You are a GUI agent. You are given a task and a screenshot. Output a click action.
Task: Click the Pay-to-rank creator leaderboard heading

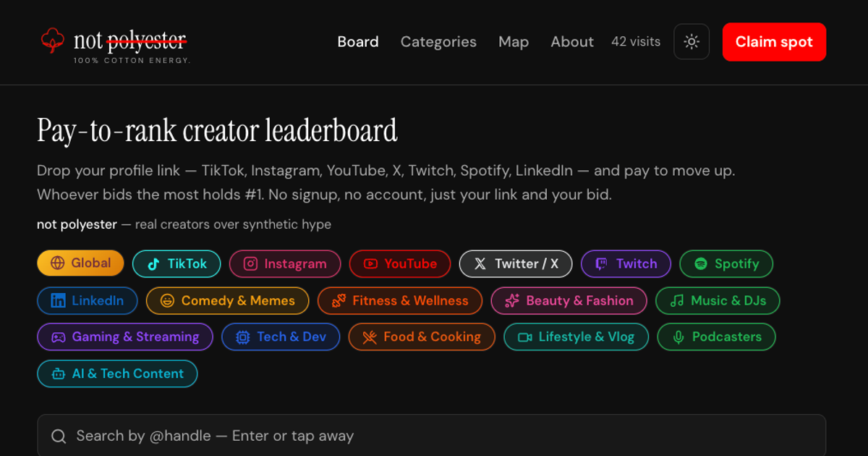[x=217, y=131]
